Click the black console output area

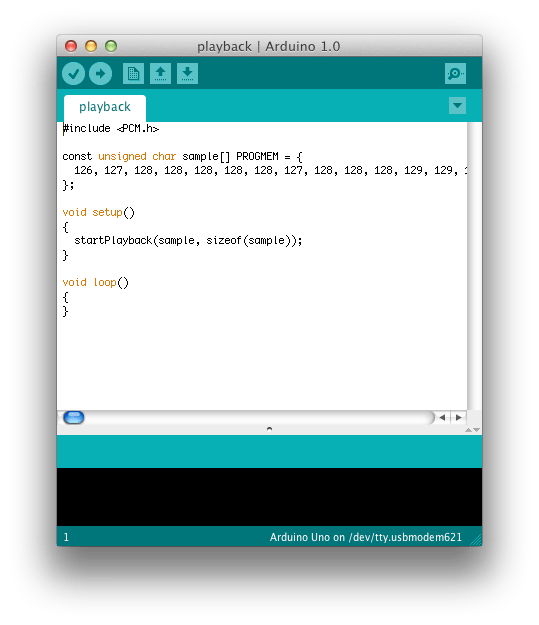click(x=270, y=497)
